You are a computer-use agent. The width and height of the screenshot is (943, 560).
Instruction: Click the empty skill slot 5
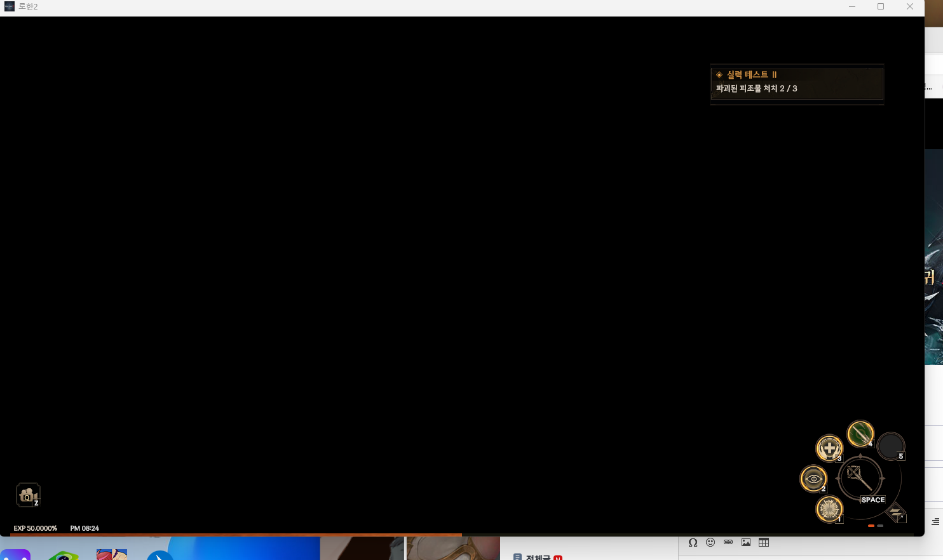[x=890, y=446]
